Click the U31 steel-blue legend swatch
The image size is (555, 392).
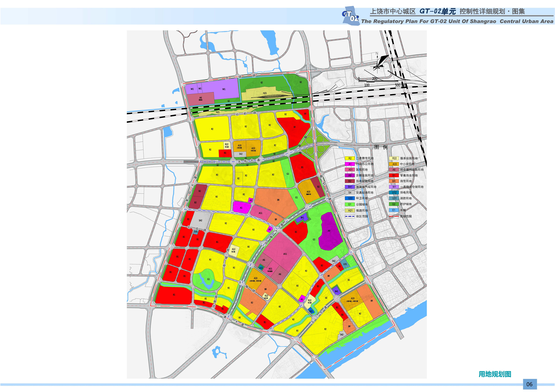[394, 198]
